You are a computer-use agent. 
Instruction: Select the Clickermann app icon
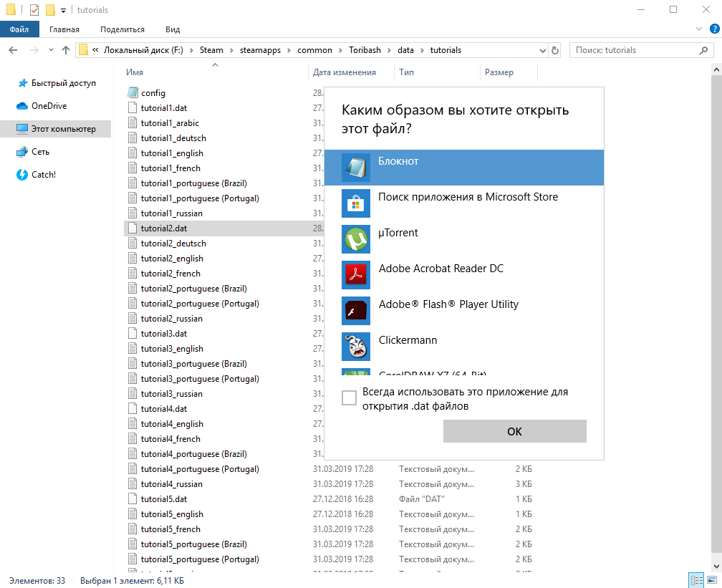point(356,347)
